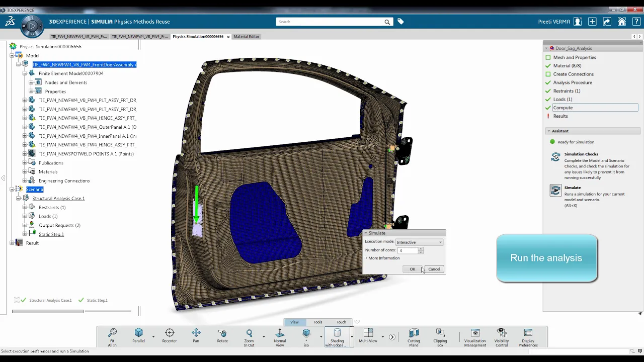Image resolution: width=644 pixels, height=362 pixels.
Task: Switch to the View toolbar tab
Action: (294, 322)
